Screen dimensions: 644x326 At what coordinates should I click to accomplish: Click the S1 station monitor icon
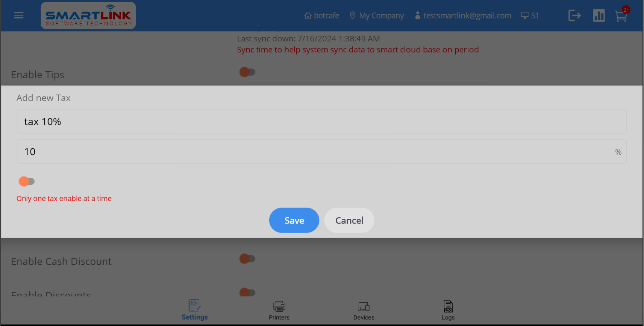click(530, 16)
